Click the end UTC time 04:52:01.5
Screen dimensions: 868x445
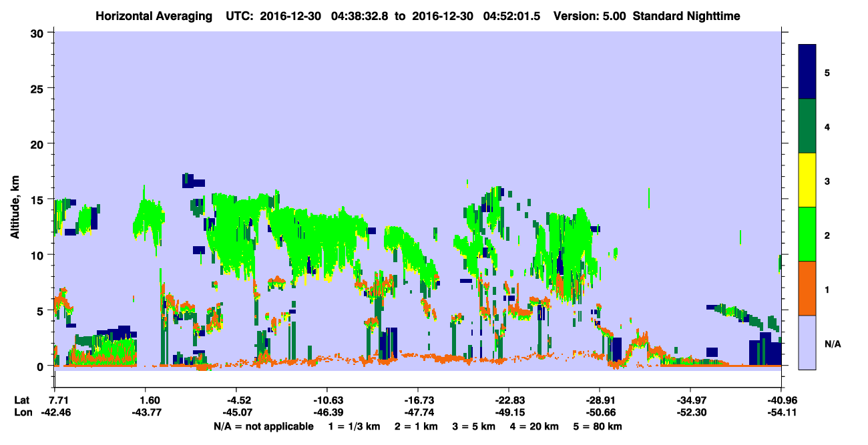coord(515,16)
